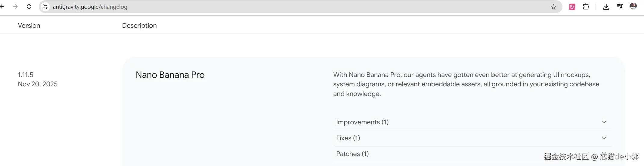
Task: Reload the changelog page
Action: pyautogui.click(x=29, y=7)
